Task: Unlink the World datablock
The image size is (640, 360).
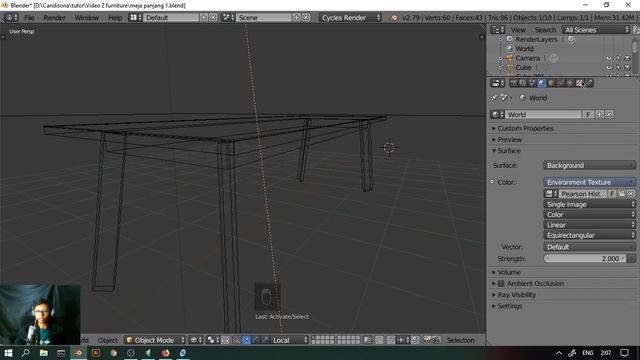Action: click(609, 115)
